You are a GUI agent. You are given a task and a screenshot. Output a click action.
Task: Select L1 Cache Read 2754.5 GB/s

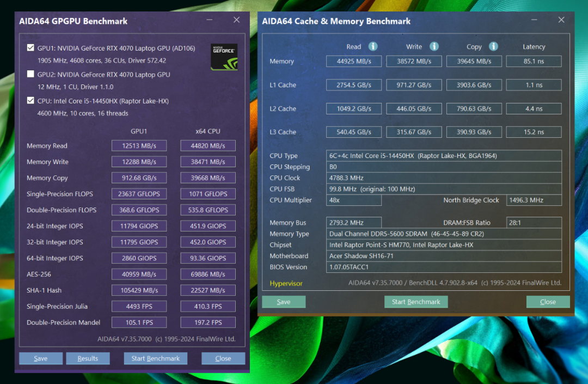(354, 85)
